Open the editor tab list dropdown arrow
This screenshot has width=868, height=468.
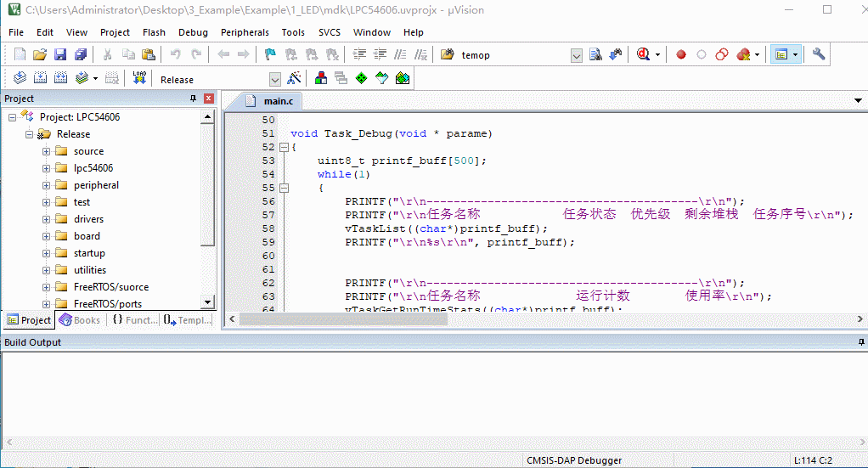858,101
